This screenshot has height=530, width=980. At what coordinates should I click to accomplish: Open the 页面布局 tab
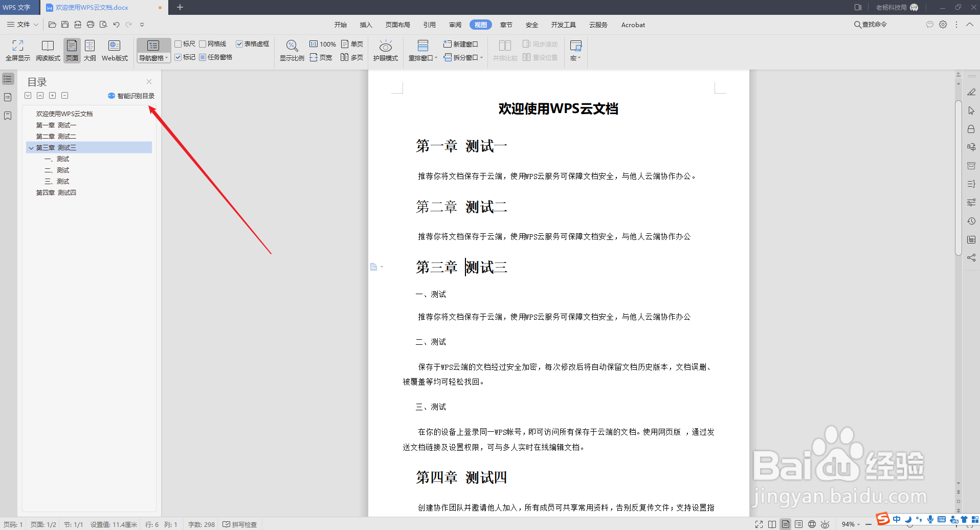398,25
